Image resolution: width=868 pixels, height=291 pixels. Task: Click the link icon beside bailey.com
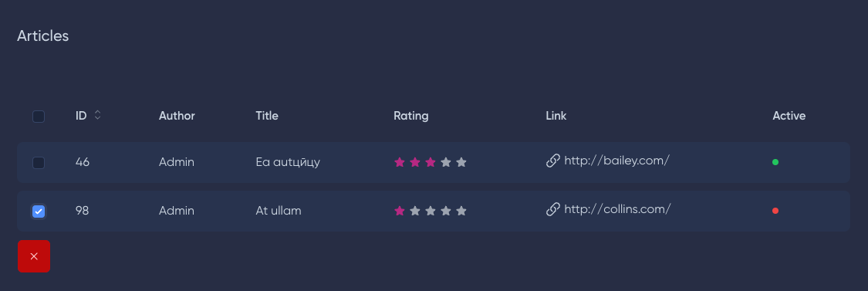[553, 161]
